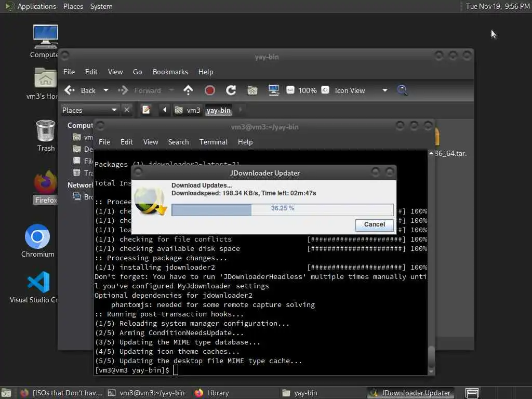
Task: Click the JDownloader globe logo in updater
Action: coord(150,201)
